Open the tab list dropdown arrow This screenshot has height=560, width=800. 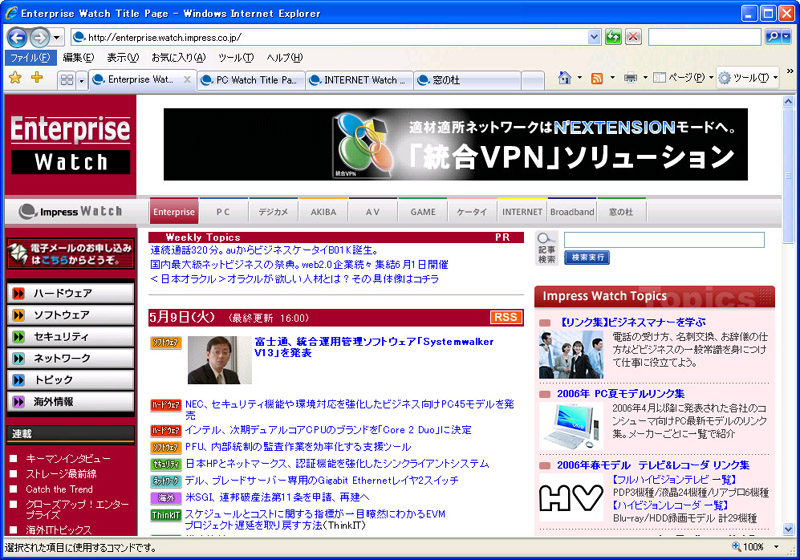click(81, 80)
